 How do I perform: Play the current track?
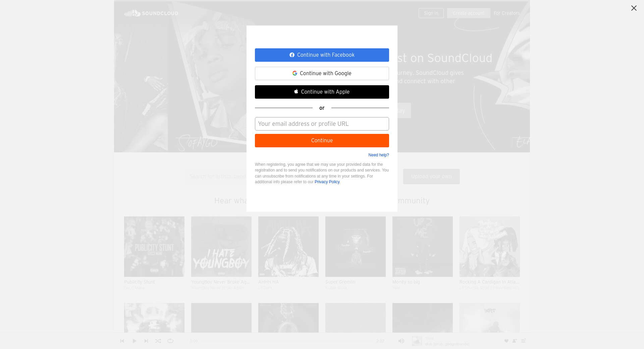tap(134, 341)
